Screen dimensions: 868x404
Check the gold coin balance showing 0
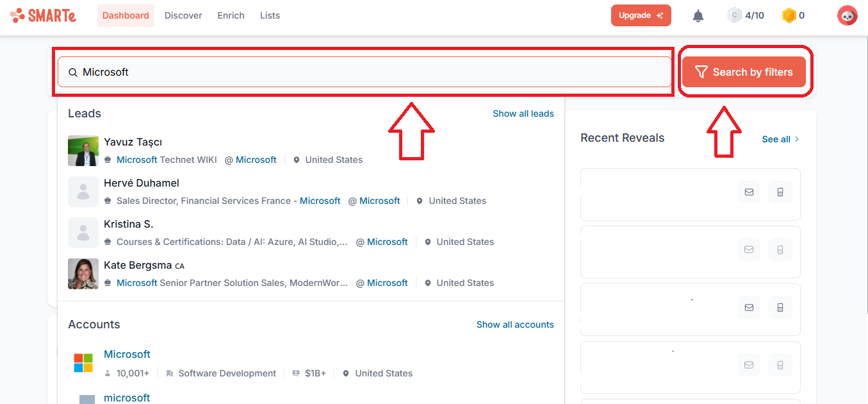tap(793, 15)
